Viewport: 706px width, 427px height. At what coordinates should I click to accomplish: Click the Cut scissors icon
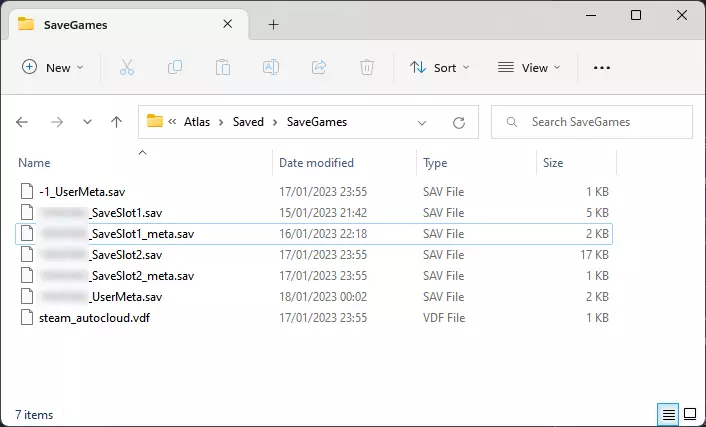[127, 68]
